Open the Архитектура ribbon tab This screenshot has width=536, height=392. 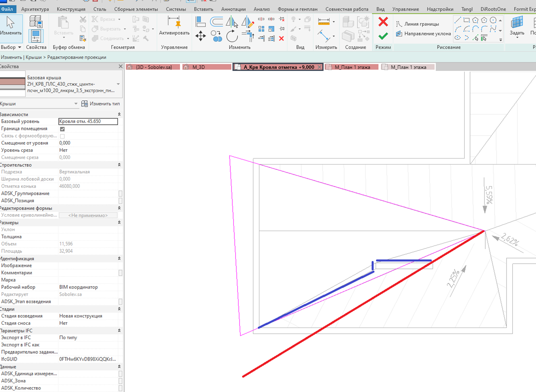35,9
